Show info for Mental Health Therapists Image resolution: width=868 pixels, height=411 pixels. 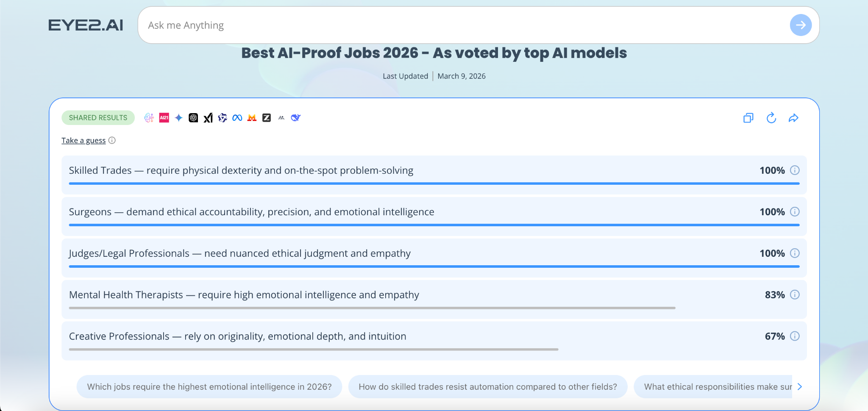coord(795,295)
